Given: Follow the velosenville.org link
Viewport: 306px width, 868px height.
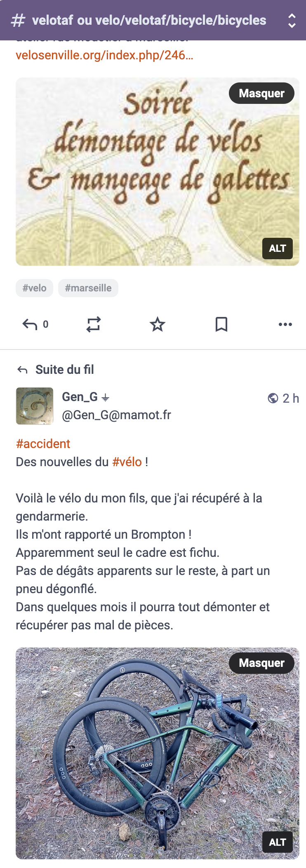Looking at the screenshot, I should coord(104,55).
